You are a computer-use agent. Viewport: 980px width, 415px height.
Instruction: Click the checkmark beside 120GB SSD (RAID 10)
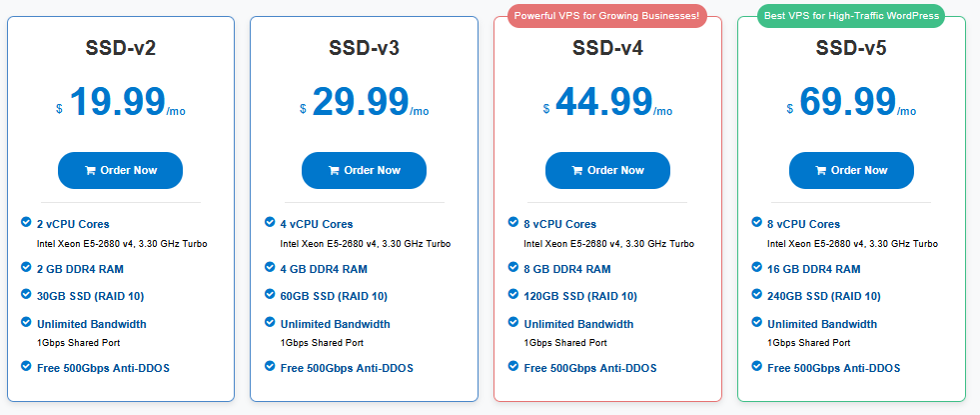point(513,295)
